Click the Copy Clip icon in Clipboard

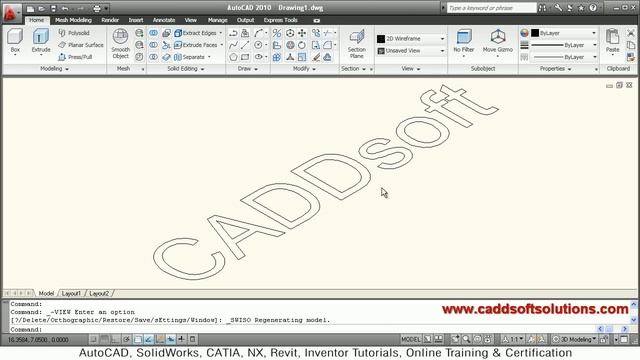[631, 45]
